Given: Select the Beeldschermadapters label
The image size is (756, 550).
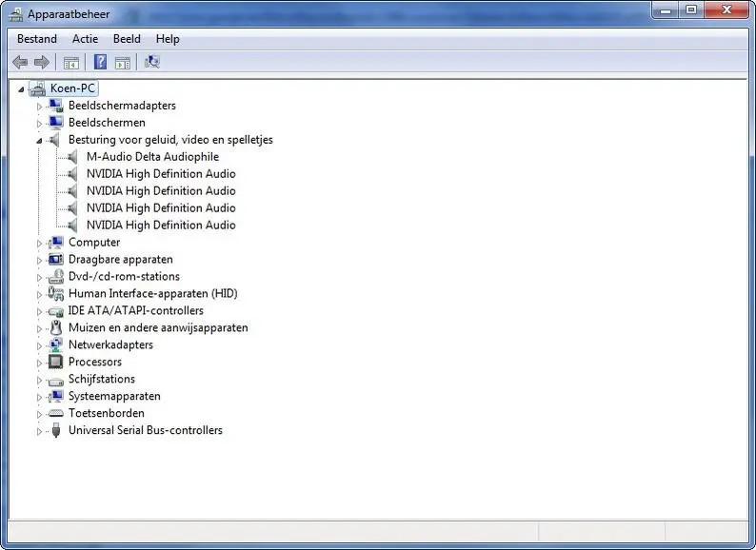Looking at the screenshot, I should click(x=122, y=106).
